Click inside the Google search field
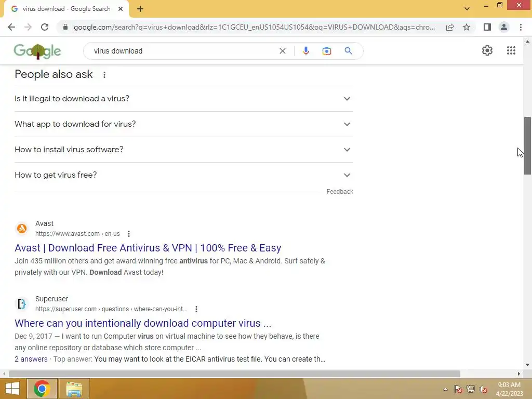 [x=183, y=51]
